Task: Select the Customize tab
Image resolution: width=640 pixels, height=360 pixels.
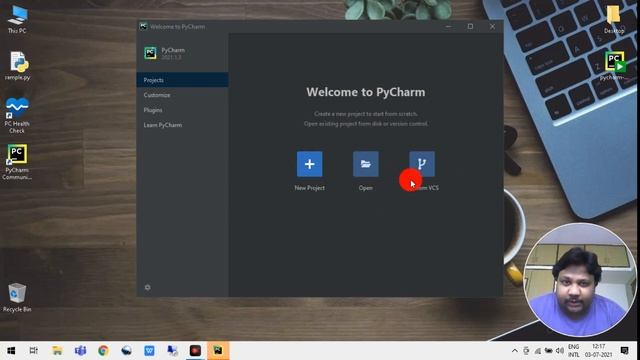Action: pos(182,95)
